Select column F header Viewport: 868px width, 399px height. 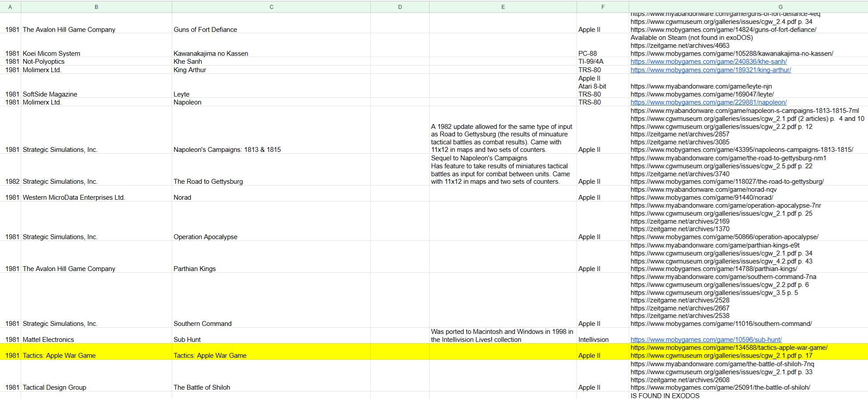tap(603, 7)
